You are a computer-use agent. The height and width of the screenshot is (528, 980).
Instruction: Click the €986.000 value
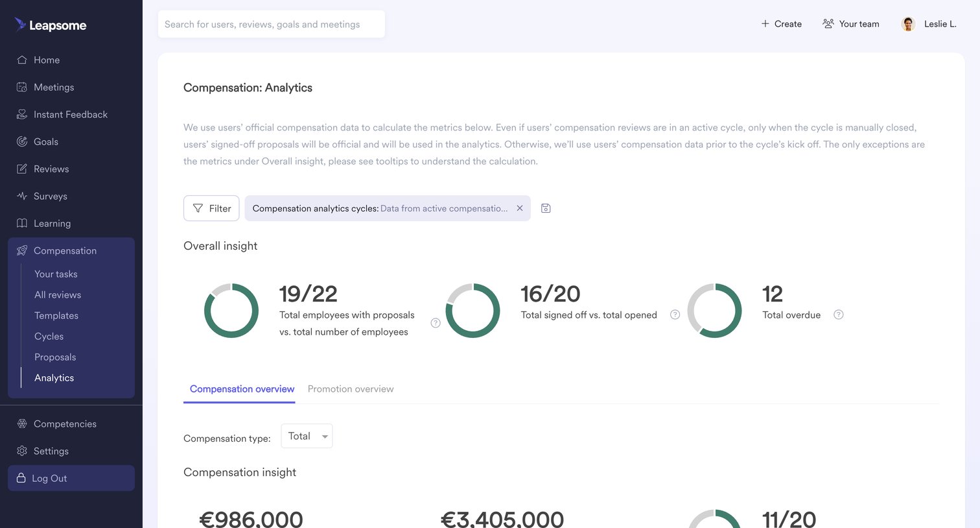coord(251,520)
